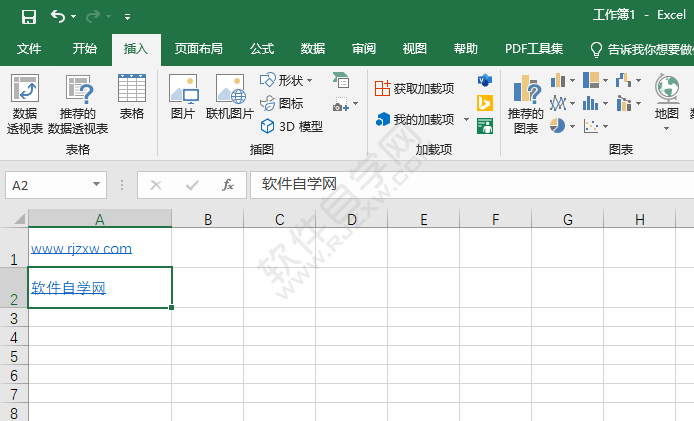This screenshot has height=421, width=694.
Task: Insert a 图片 from this device
Action: [183, 97]
